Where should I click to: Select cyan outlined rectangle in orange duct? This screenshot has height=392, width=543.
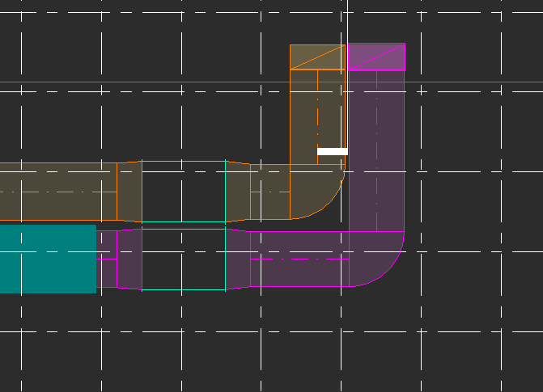pyautogui.click(x=184, y=192)
